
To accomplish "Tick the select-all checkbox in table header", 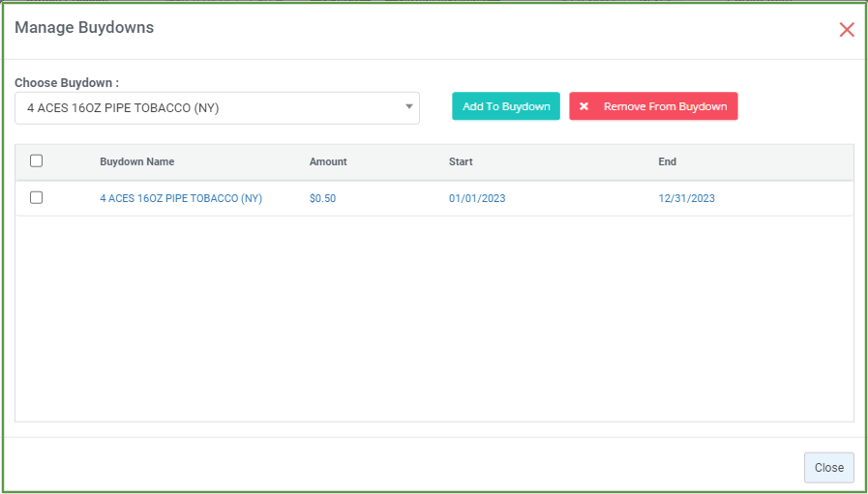I will (x=36, y=161).
